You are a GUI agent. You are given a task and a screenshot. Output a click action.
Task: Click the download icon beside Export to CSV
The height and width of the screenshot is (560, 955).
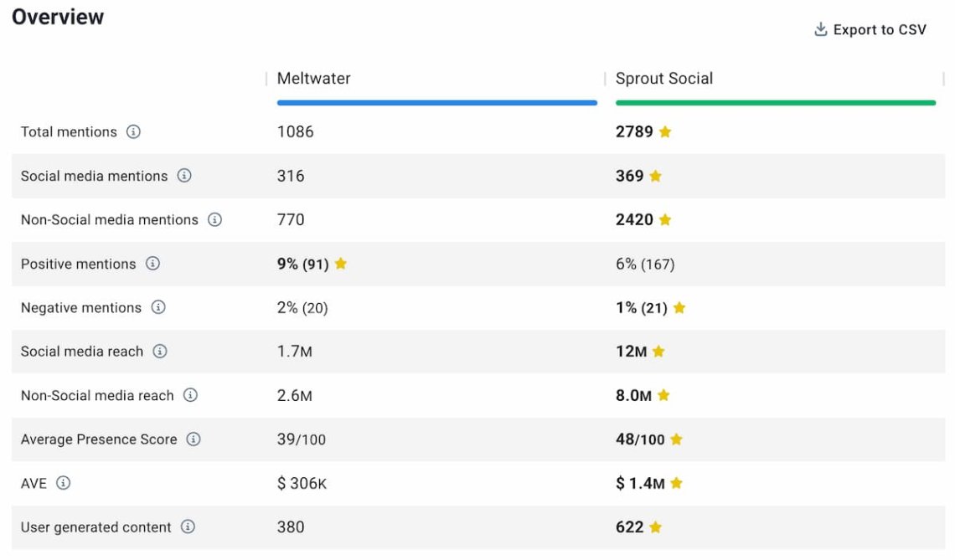pyautogui.click(x=818, y=28)
